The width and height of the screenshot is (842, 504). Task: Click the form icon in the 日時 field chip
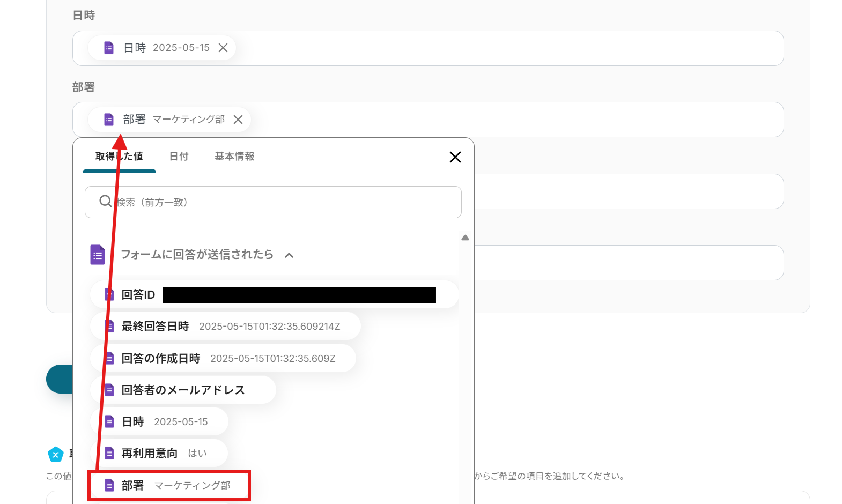coord(109,48)
